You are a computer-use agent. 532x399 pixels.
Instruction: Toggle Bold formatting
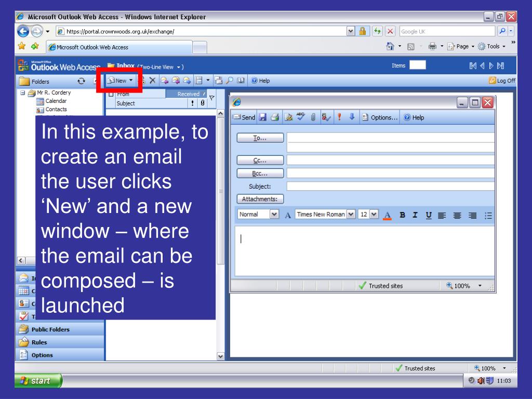pos(403,215)
